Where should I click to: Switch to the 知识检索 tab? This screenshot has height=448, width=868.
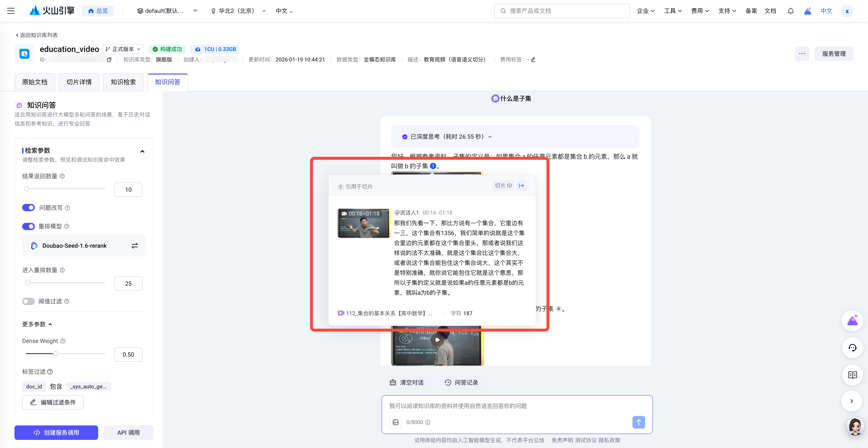click(x=123, y=82)
